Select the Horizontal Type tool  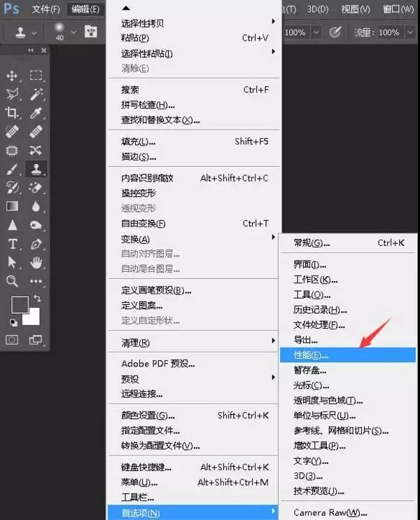tap(12, 244)
